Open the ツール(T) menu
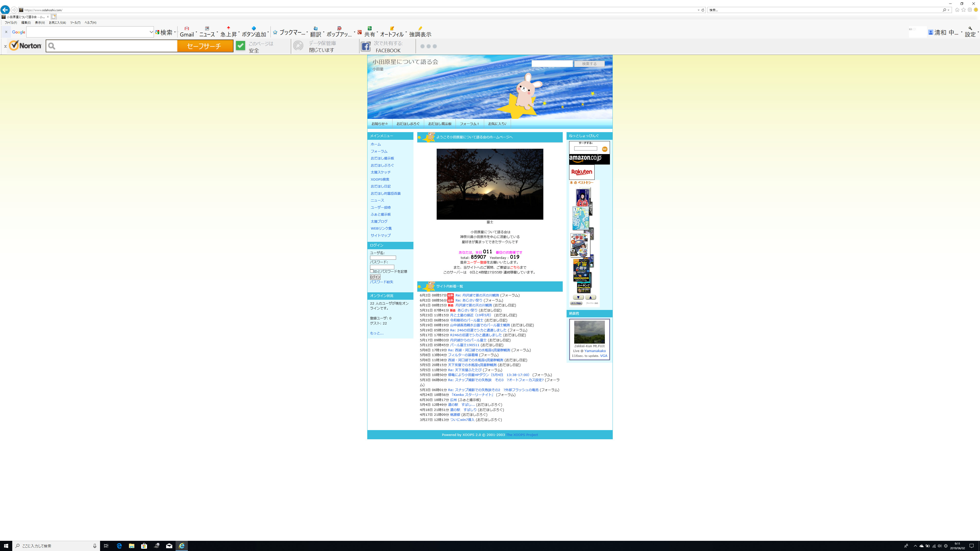Screen dimensions: 980x551 pos(75,23)
